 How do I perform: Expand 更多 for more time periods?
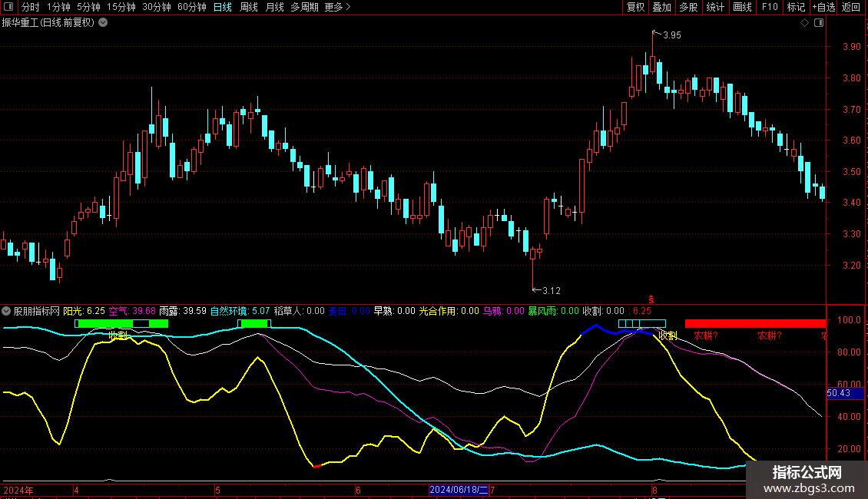pos(337,7)
